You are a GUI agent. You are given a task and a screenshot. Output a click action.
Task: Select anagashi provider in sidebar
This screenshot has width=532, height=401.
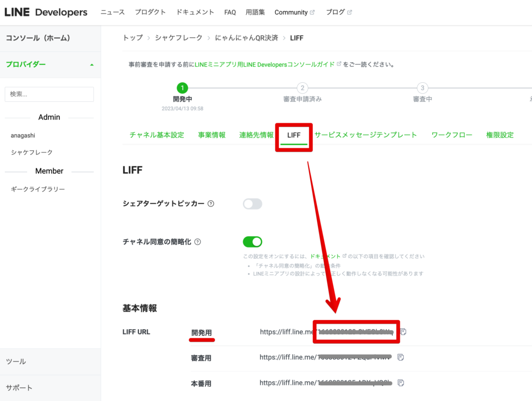(x=23, y=135)
